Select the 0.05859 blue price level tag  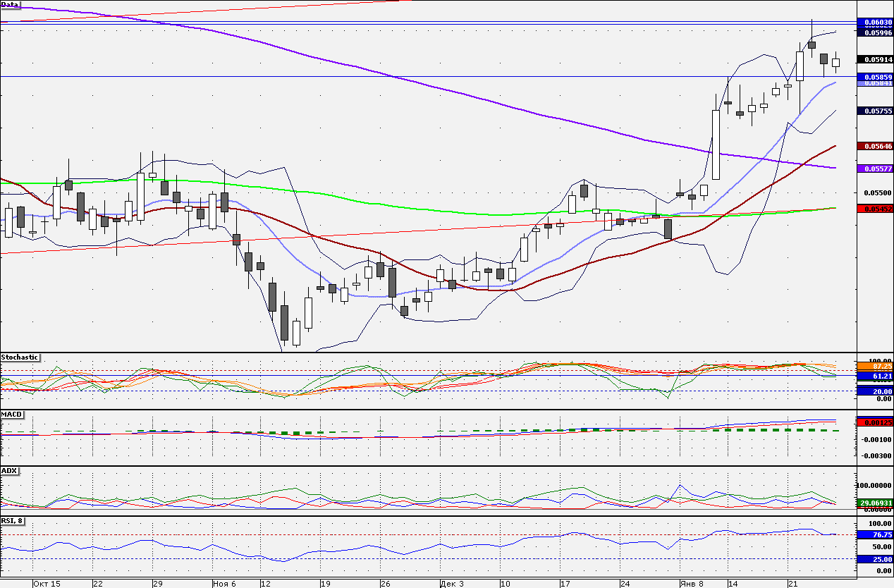coord(874,76)
